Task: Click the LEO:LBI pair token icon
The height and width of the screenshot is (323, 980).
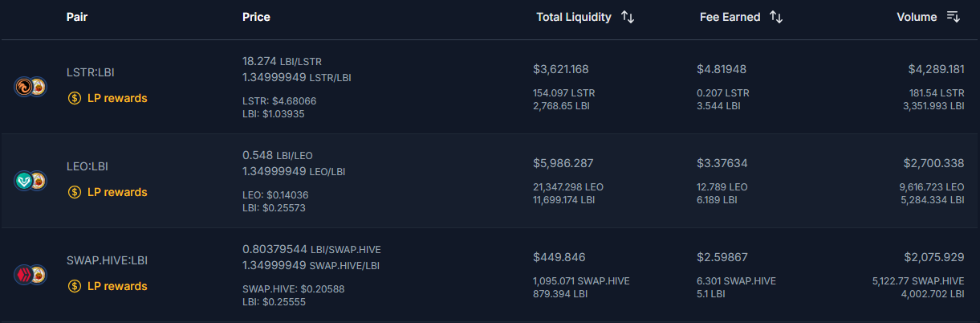Action: tap(30, 180)
